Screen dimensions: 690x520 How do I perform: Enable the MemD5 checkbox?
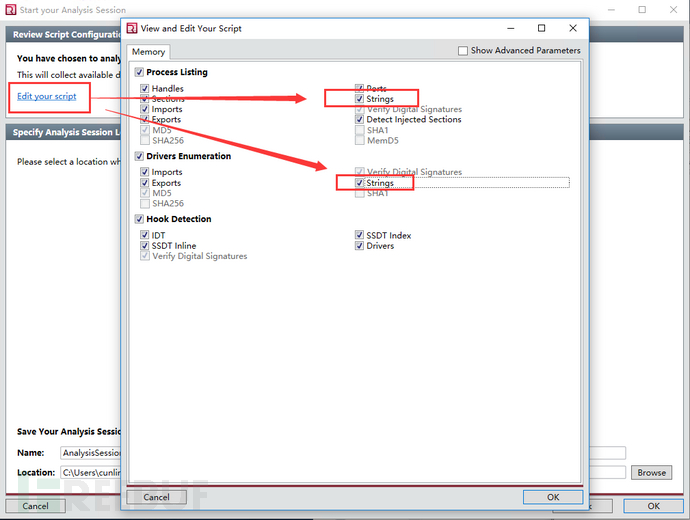coord(360,140)
